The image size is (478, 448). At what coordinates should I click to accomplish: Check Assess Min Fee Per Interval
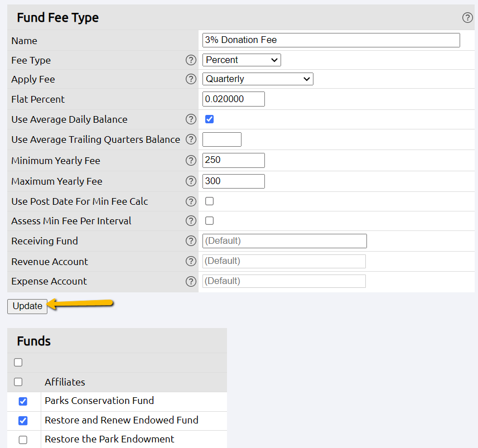click(209, 221)
